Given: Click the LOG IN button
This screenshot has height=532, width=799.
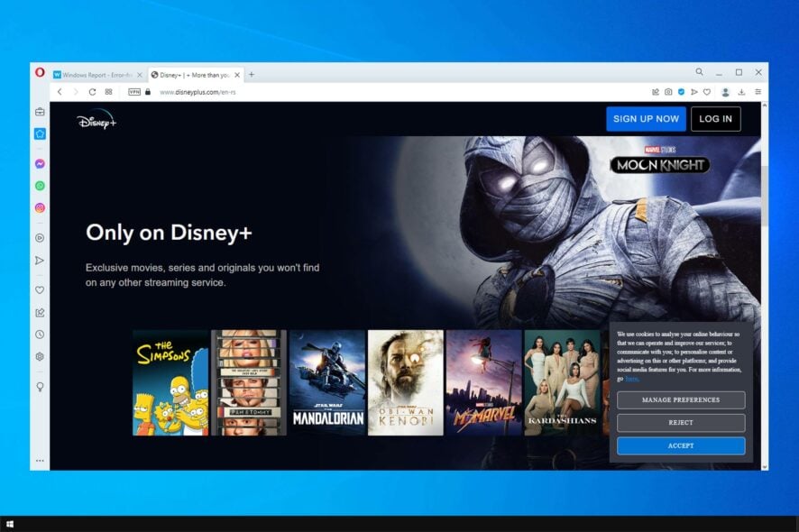Looking at the screenshot, I should (x=715, y=119).
